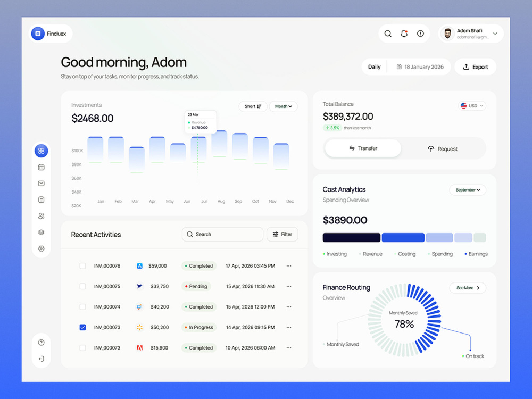Open document list icon in sidebar

pos(41,199)
